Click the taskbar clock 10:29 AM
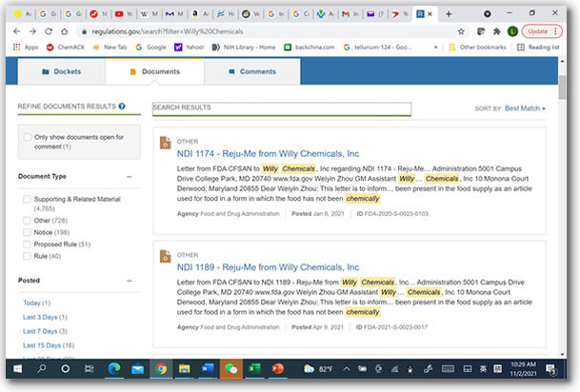The width and height of the screenshot is (580, 392). [523, 369]
